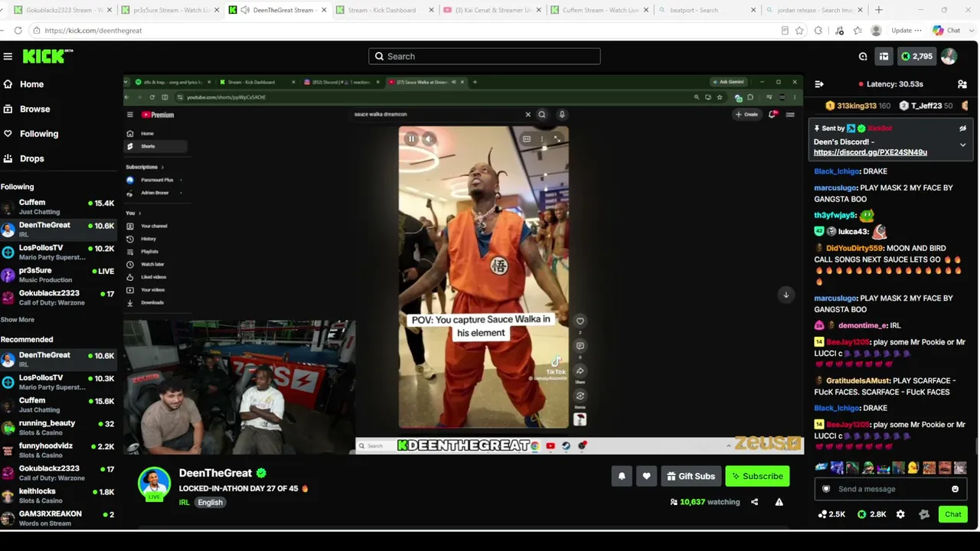Click the browser Update button
The height and width of the screenshot is (551, 980).
pos(906,31)
